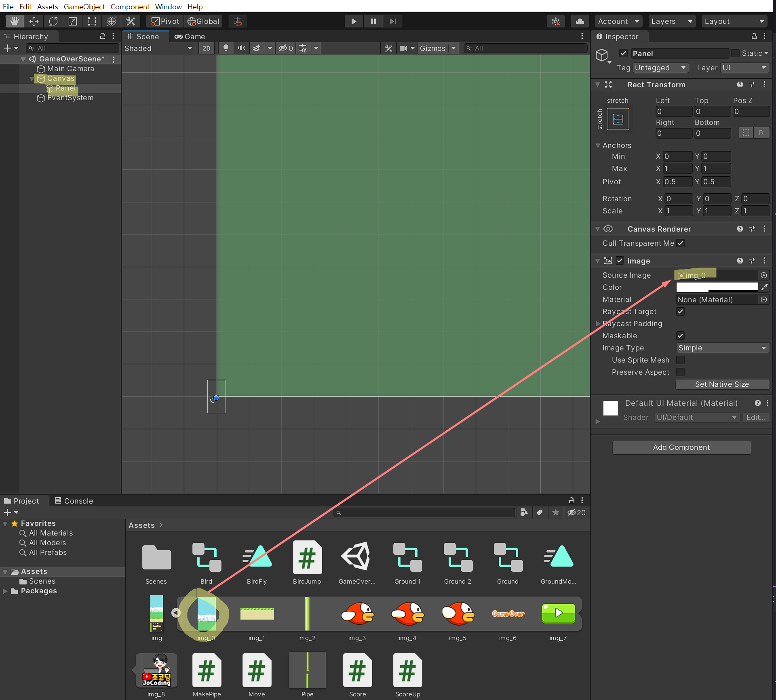The image size is (776, 700).
Task: Open the Image Type dropdown
Action: point(722,348)
